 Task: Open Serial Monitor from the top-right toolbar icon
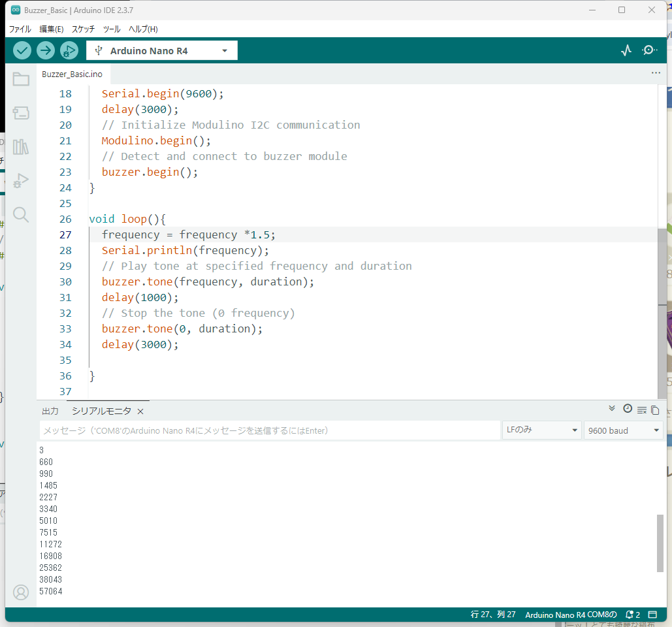pos(650,50)
